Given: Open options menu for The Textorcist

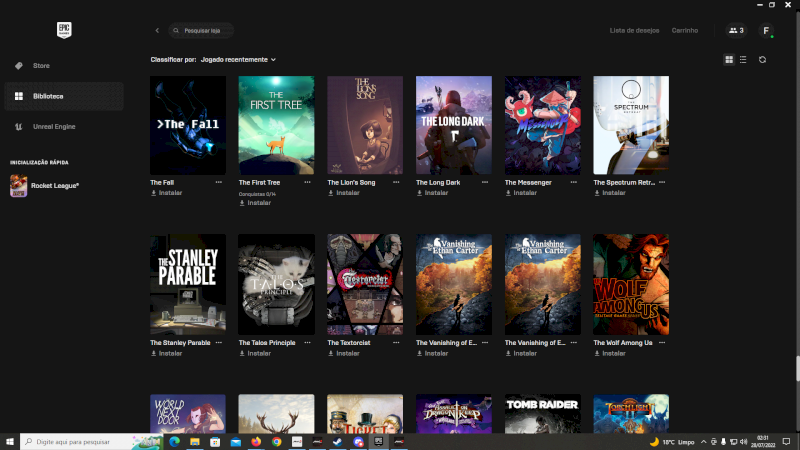Looking at the screenshot, I should [x=396, y=342].
